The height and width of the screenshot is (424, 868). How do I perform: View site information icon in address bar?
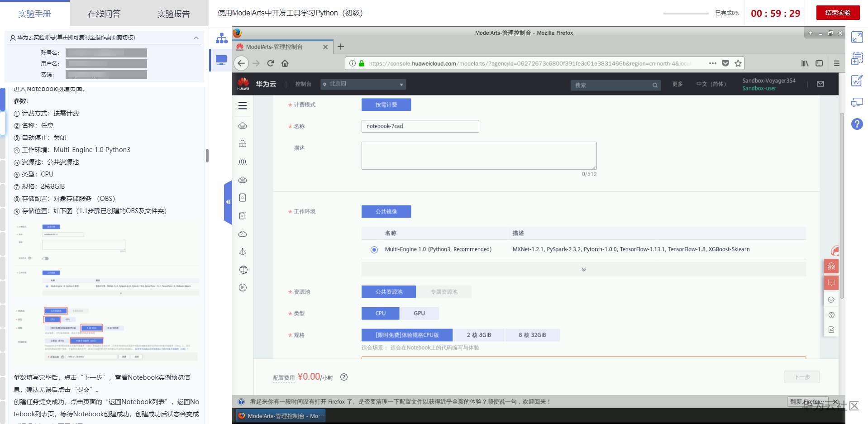(352, 63)
